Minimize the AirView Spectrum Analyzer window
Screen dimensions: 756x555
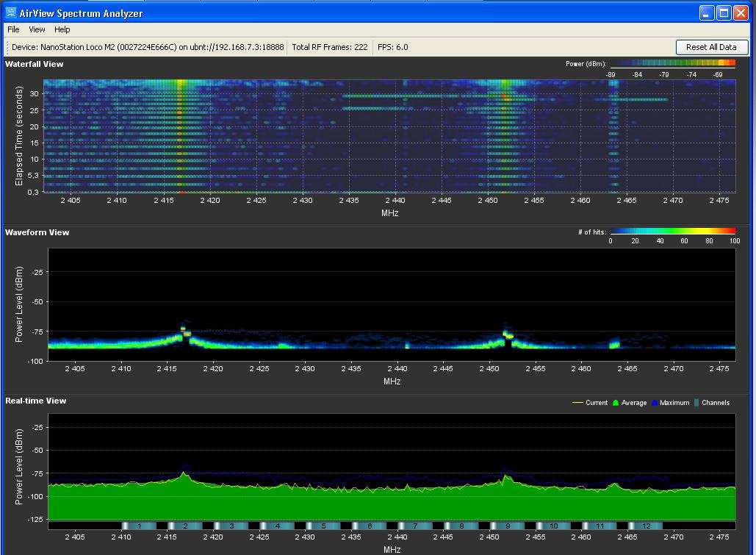point(707,12)
